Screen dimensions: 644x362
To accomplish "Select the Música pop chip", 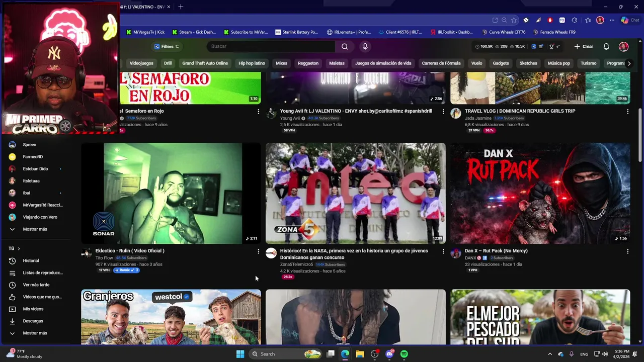I will 558,63.
